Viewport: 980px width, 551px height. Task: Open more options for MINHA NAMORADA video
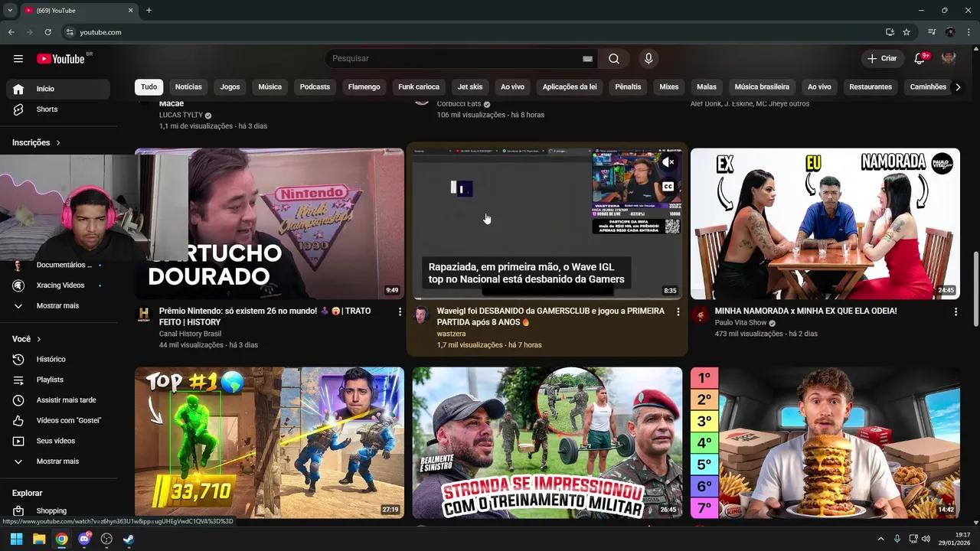coord(955,311)
